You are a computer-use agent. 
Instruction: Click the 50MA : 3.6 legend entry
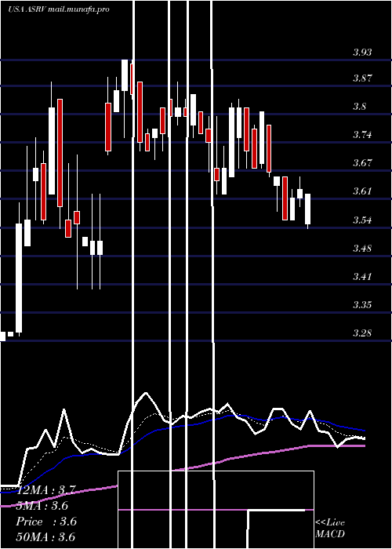(45, 536)
